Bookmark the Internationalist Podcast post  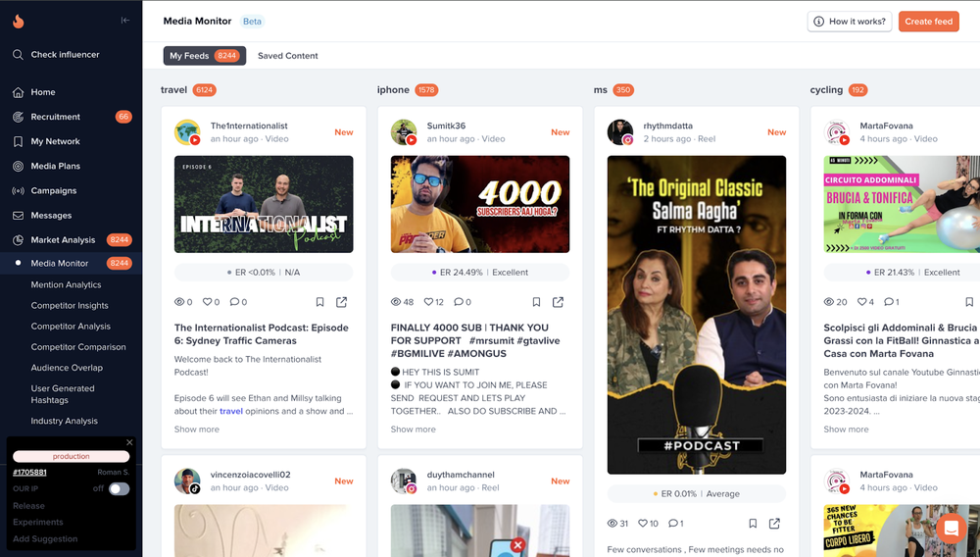pyautogui.click(x=319, y=302)
